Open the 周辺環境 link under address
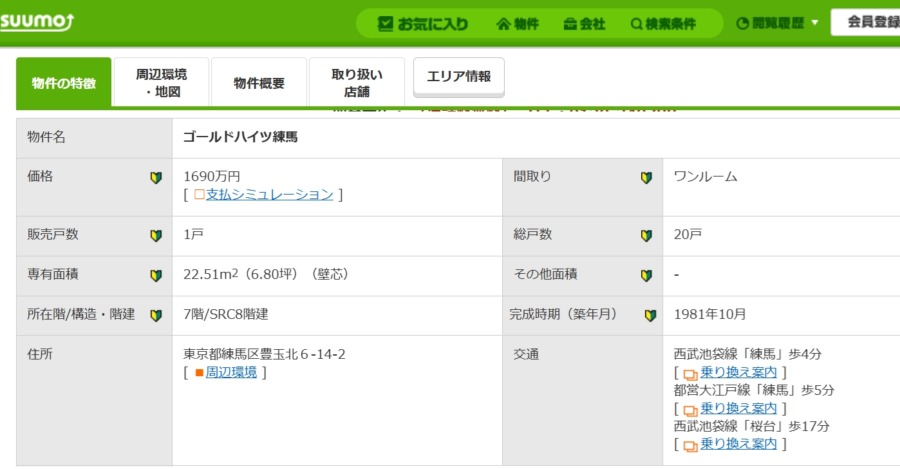The image size is (900, 469). coord(231,372)
